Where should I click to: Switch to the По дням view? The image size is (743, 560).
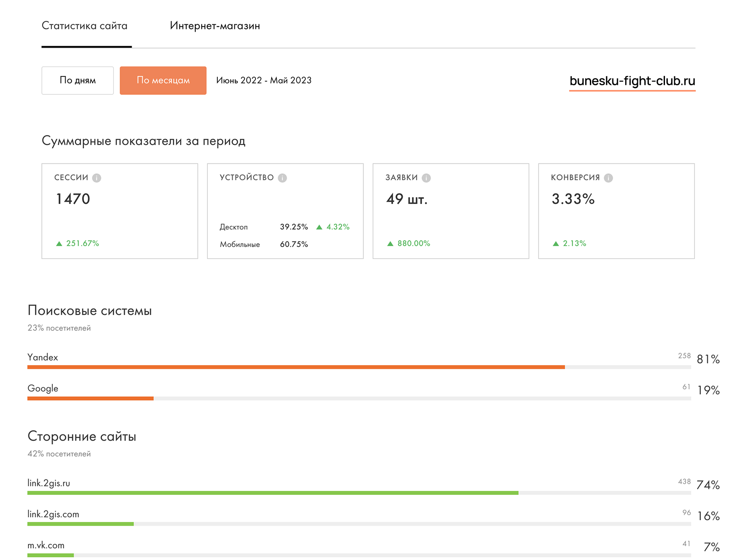click(x=78, y=81)
